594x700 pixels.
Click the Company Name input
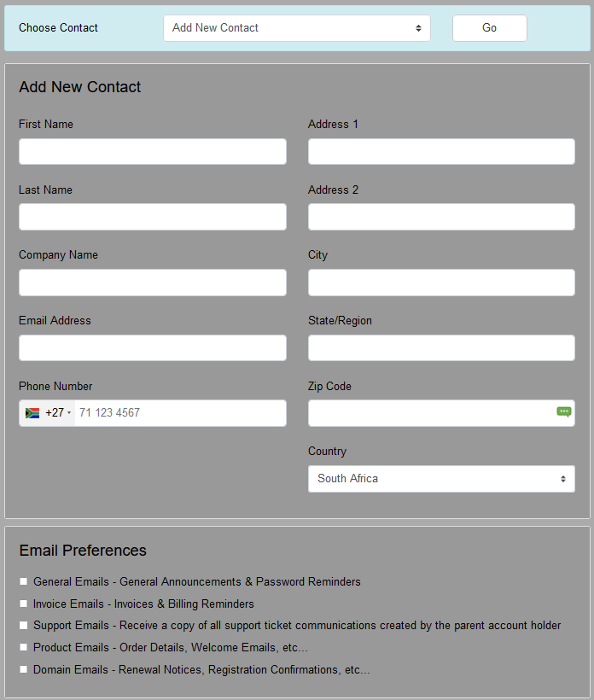tap(152, 283)
